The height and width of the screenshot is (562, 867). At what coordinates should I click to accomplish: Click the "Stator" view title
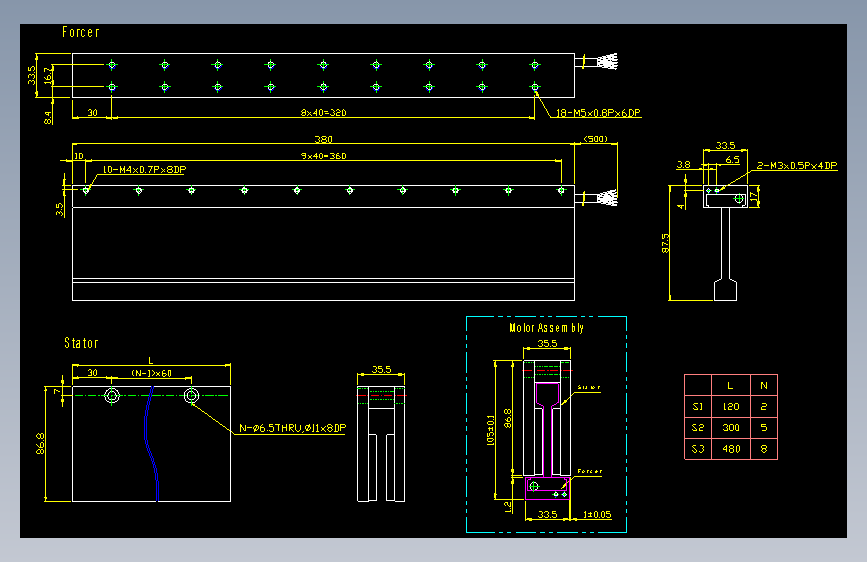(x=81, y=343)
